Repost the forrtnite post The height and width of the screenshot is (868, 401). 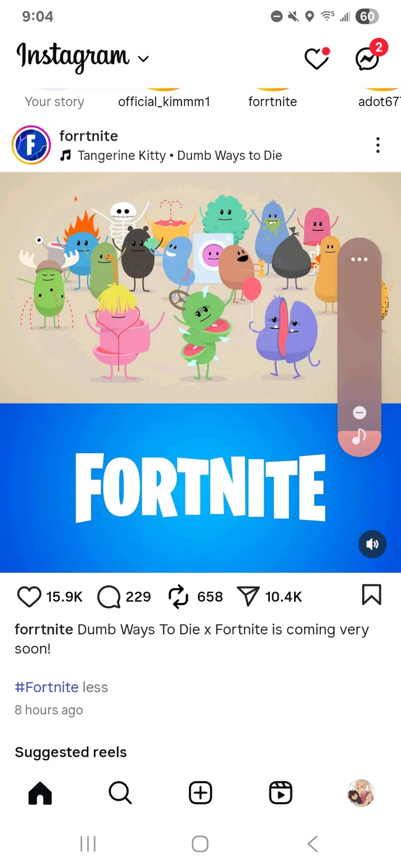(x=178, y=596)
